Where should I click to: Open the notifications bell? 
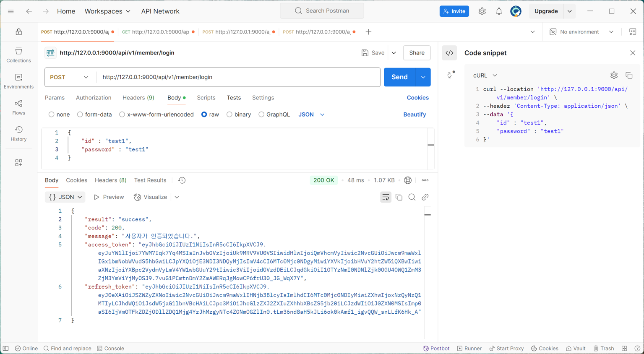pos(499,11)
